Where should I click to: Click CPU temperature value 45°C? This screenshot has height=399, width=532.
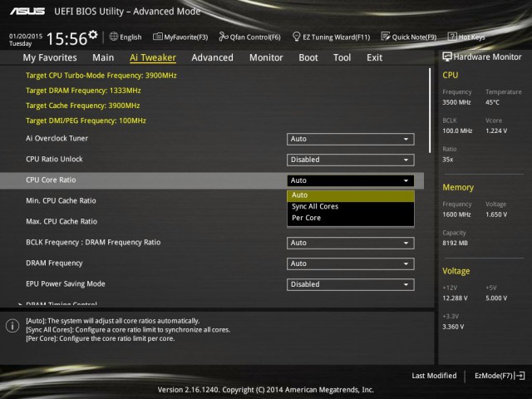pyautogui.click(x=492, y=102)
